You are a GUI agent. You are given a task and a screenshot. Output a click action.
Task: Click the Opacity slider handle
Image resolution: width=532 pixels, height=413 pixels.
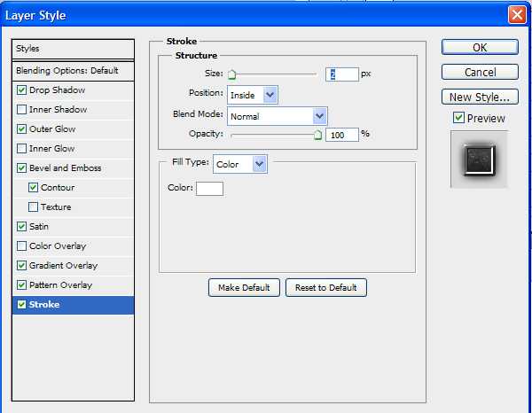317,135
